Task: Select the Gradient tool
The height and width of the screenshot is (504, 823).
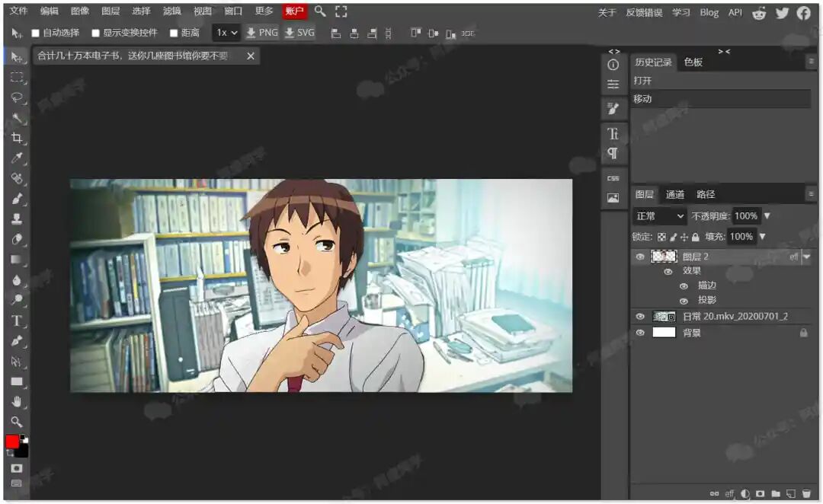Action: click(x=17, y=260)
